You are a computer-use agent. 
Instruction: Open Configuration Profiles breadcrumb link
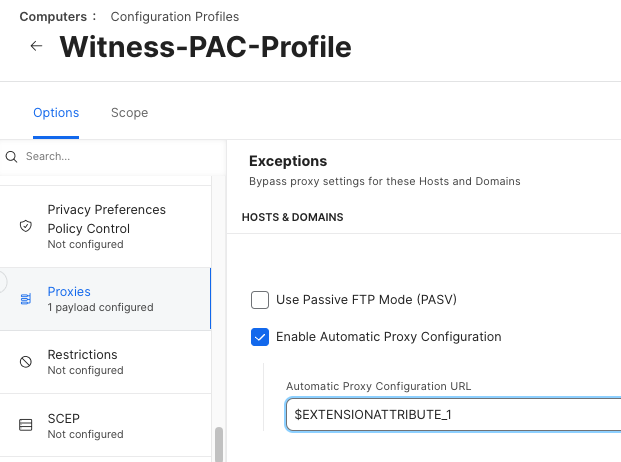pyautogui.click(x=174, y=17)
